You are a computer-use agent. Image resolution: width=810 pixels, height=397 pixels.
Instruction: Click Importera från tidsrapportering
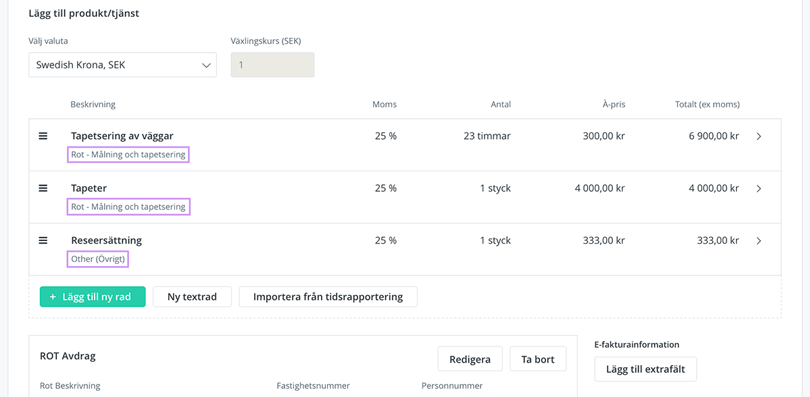point(328,297)
